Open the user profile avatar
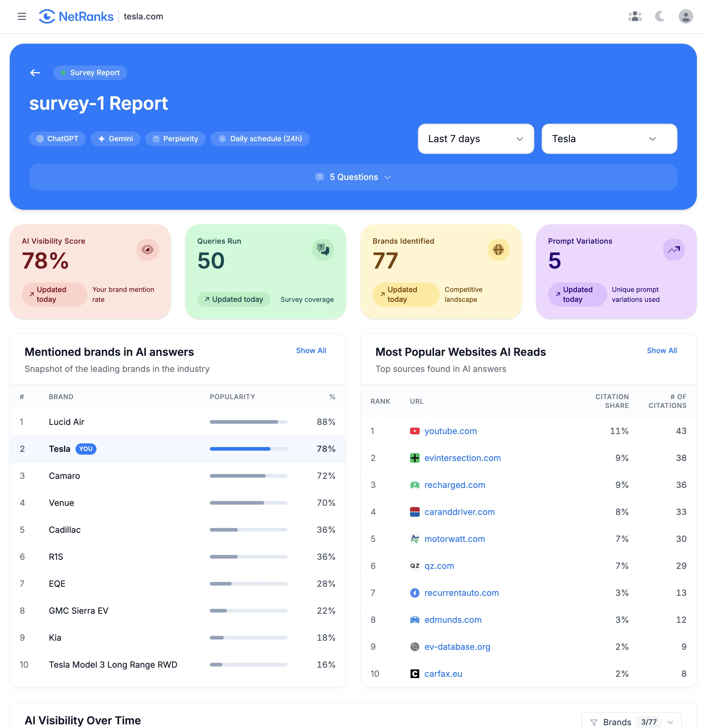Image resolution: width=706 pixels, height=728 pixels. click(686, 16)
